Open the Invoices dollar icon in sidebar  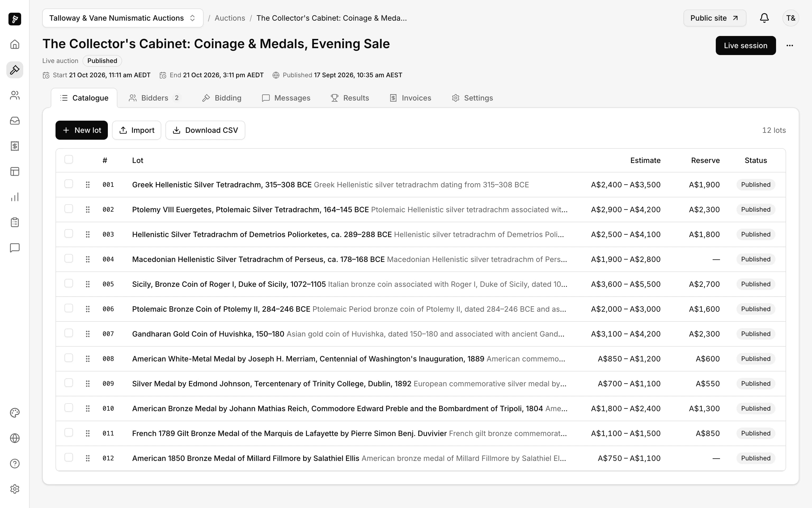click(15, 146)
